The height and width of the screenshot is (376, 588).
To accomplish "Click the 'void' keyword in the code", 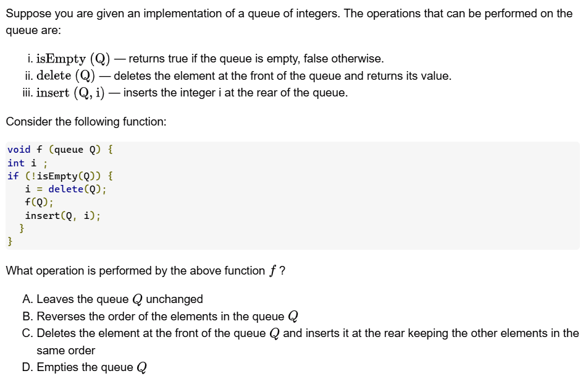I will point(19,149).
